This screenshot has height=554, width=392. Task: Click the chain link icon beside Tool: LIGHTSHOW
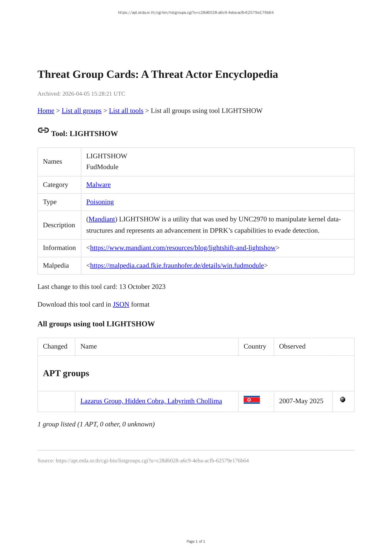click(x=43, y=130)
